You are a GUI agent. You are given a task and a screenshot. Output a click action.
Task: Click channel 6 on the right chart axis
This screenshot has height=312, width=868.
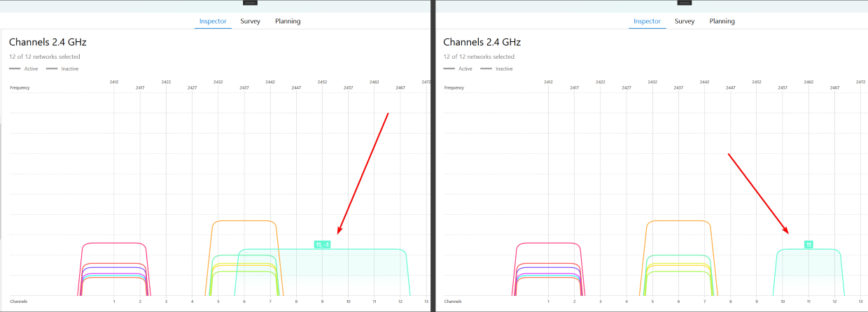point(678,302)
